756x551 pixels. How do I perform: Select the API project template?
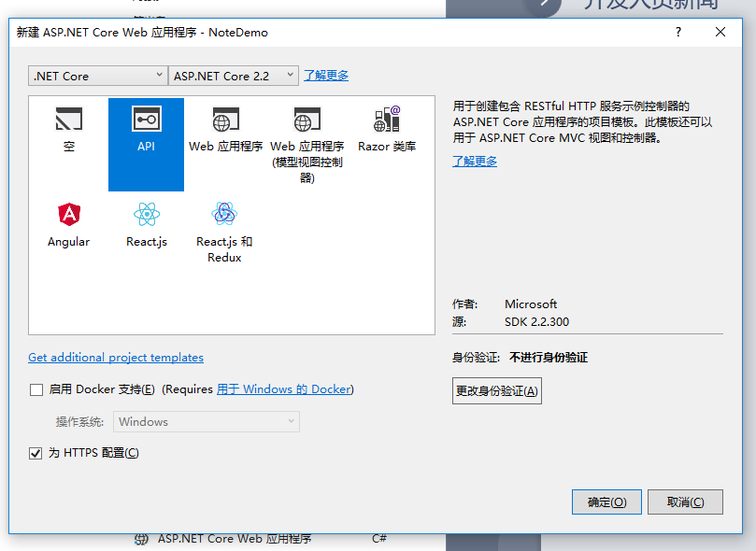click(x=146, y=145)
